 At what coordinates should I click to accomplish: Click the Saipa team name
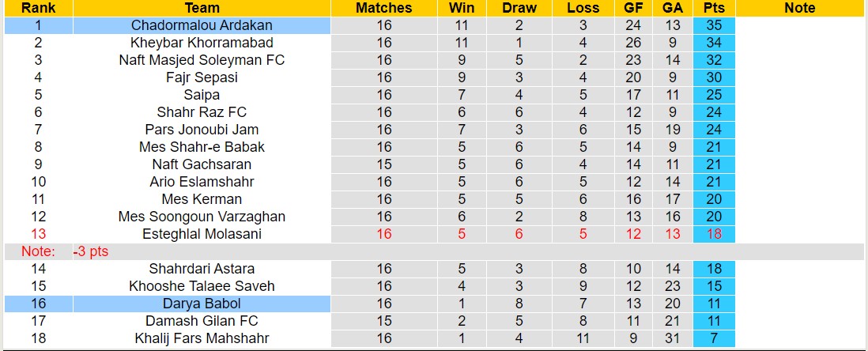(x=202, y=95)
